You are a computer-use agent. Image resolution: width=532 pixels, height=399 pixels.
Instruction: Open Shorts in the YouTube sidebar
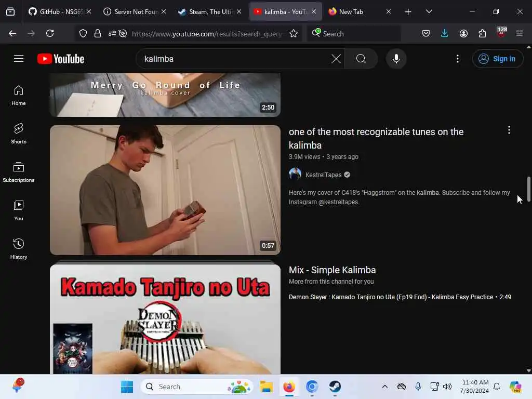pos(19,134)
